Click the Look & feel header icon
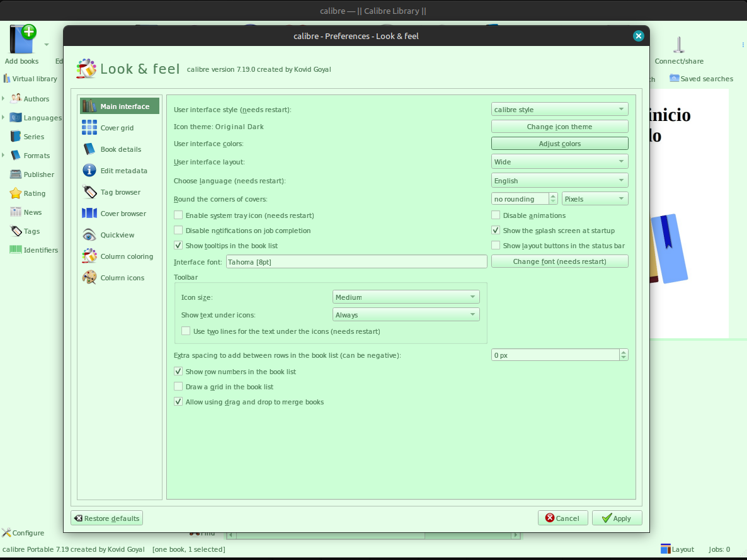Viewport: 747px width, 560px height. (86, 69)
